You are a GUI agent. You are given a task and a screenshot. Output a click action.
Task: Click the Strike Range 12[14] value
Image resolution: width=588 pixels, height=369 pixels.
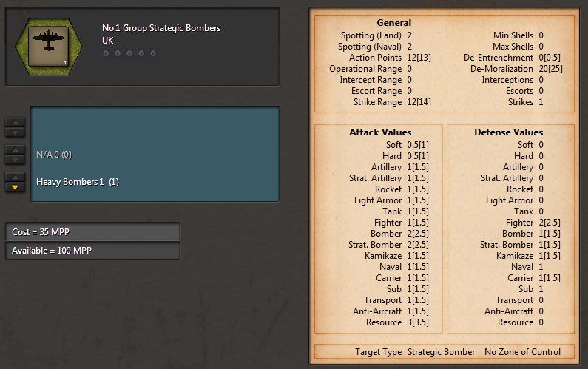(419, 102)
